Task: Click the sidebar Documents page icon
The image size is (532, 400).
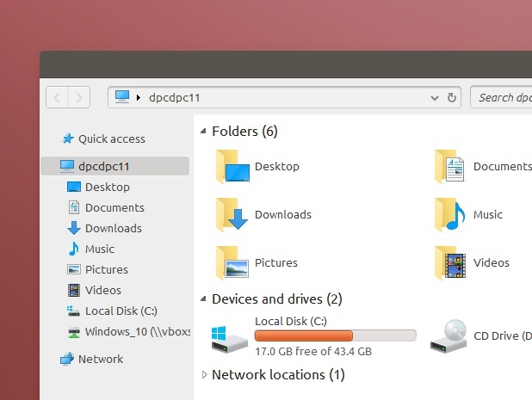Action: tap(74, 207)
